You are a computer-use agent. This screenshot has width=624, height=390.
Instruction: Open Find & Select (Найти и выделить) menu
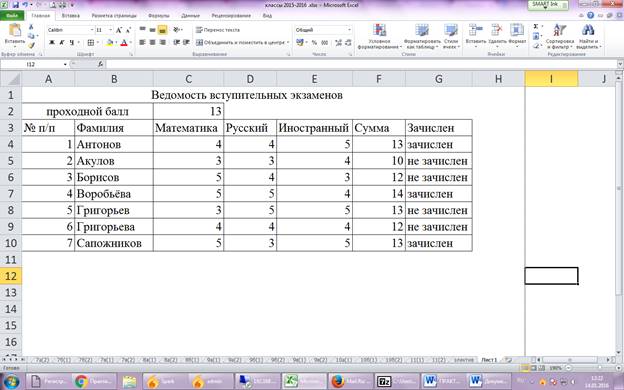point(588,36)
